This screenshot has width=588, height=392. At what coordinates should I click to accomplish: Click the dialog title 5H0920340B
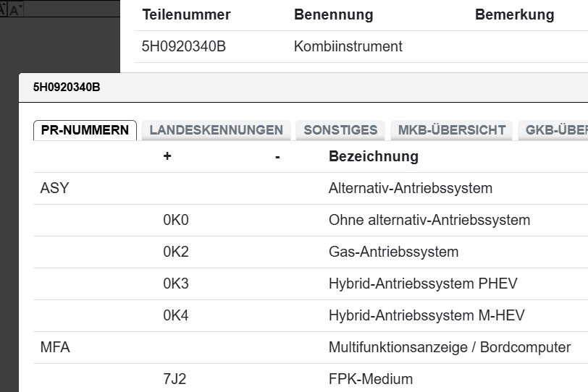coord(67,88)
